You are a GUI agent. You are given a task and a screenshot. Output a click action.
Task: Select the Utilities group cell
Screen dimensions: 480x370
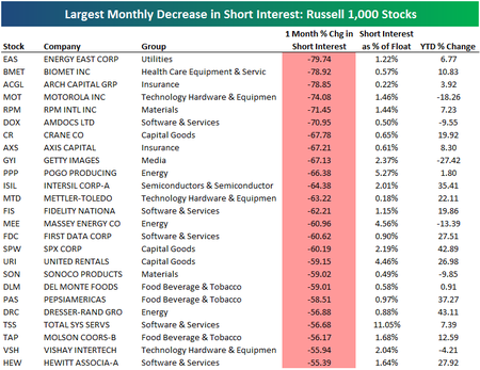(x=157, y=59)
